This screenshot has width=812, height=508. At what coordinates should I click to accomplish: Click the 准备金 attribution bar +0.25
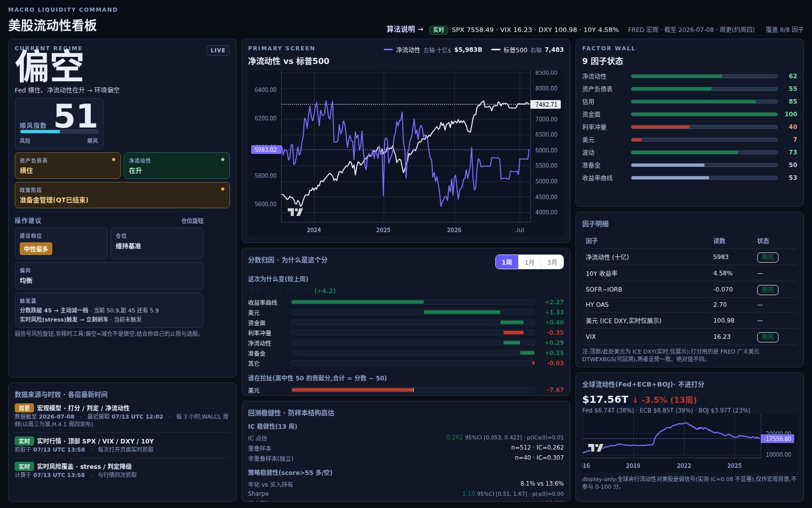tap(413, 353)
